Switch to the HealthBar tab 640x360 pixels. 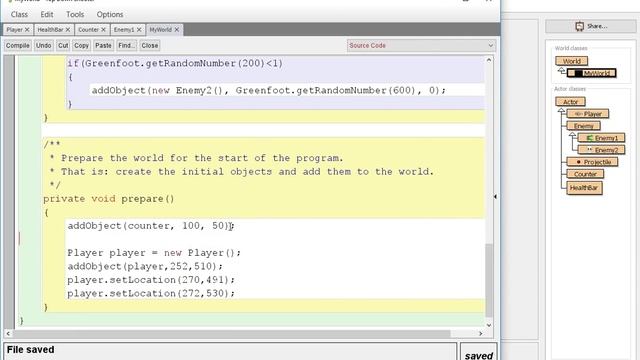pyautogui.click(x=50, y=30)
